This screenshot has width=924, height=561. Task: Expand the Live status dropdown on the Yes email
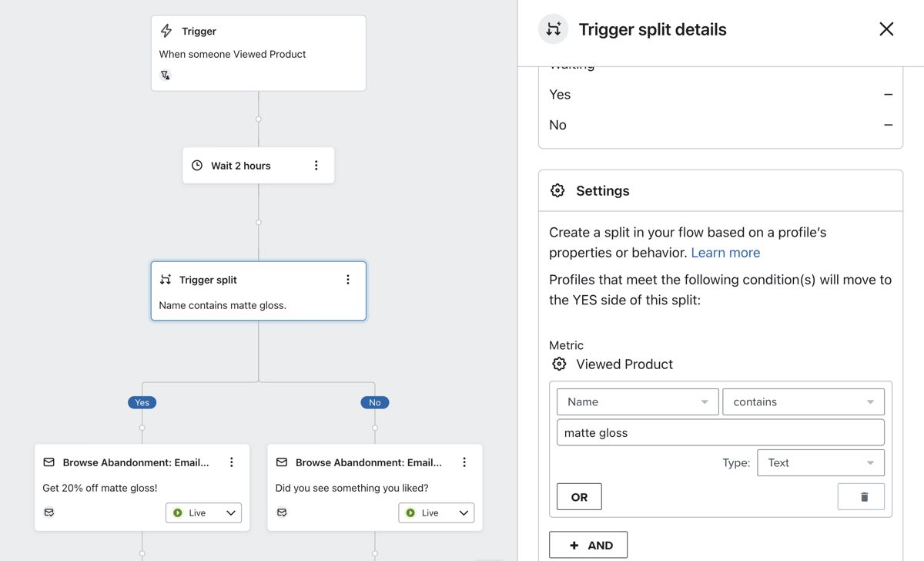coord(203,512)
